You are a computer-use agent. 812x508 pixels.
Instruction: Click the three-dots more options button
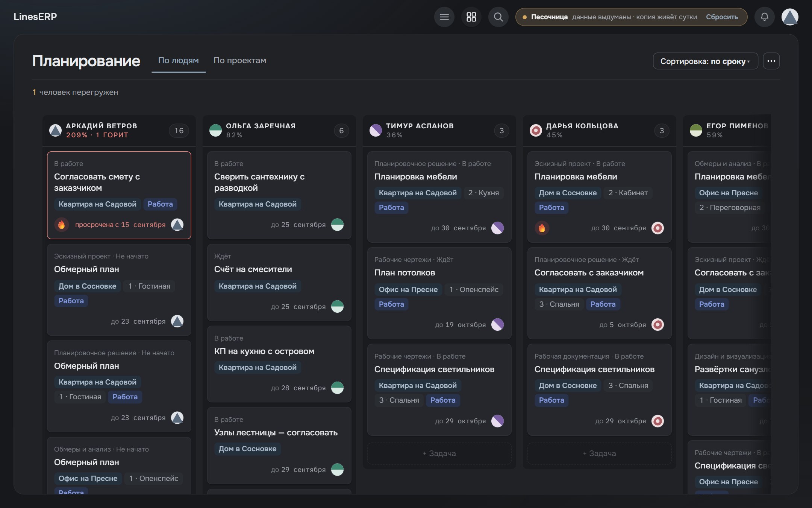771,61
